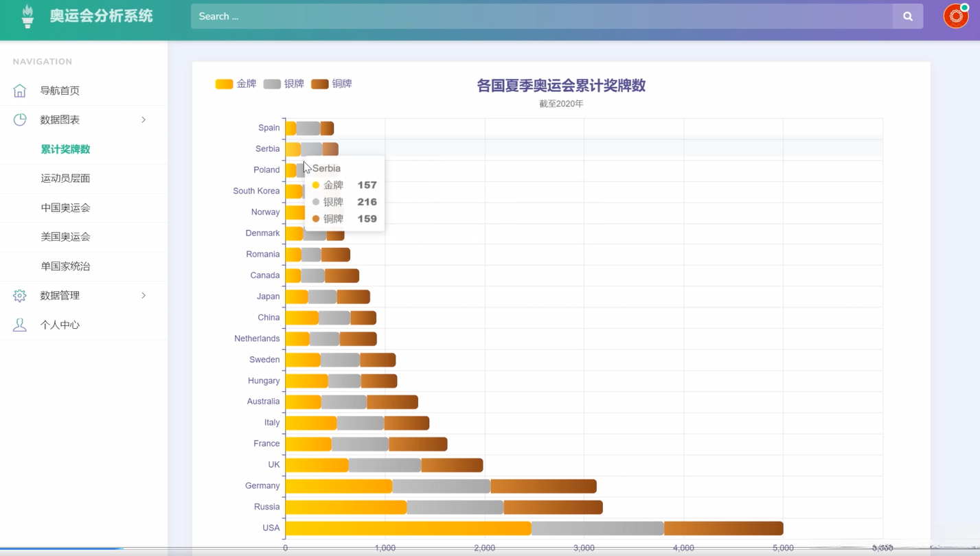980x556 pixels.
Task: Click the Serbia bronze bar segment
Action: [x=330, y=149]
